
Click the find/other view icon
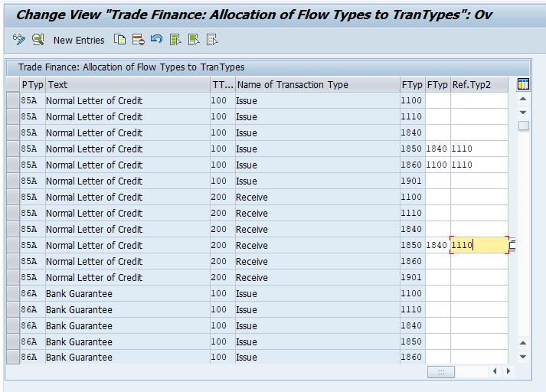[x=38, y=40]
